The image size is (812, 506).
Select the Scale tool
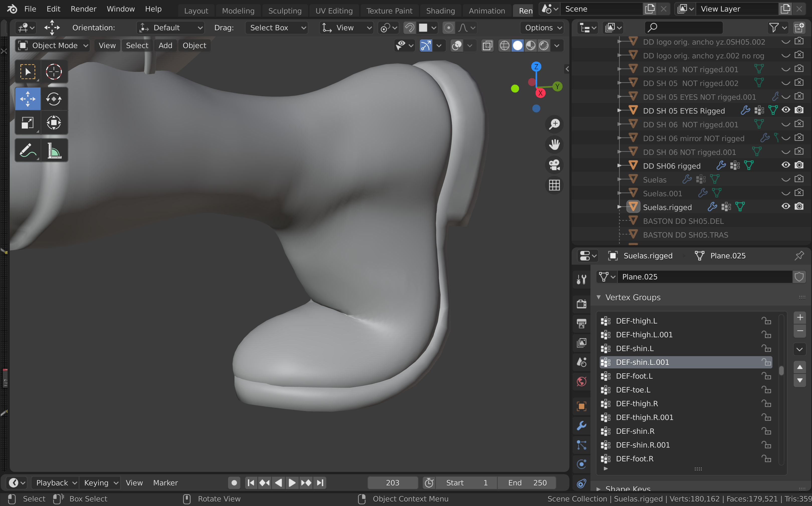pyautogui.click(x=27, y=123)
